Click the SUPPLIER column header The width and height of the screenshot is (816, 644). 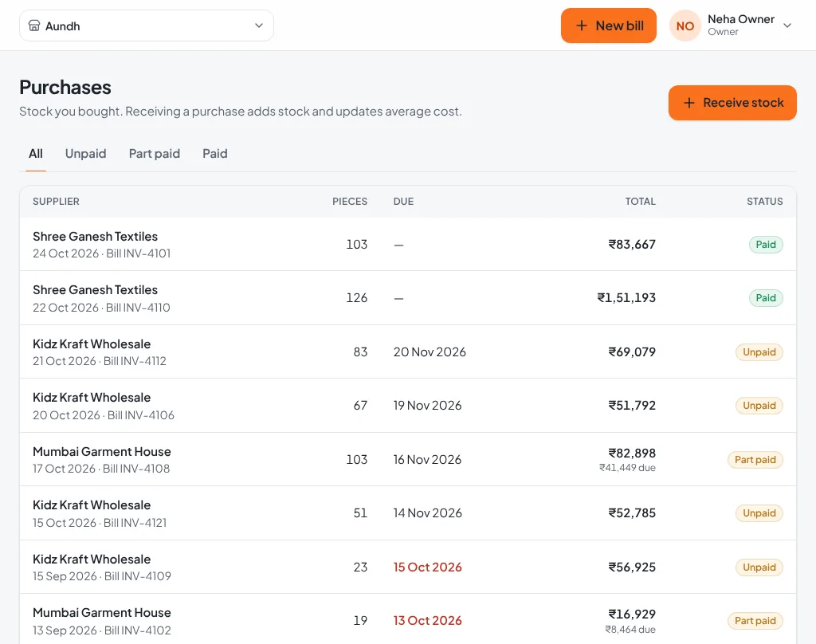pyautogui.click(x=56, y=202)
